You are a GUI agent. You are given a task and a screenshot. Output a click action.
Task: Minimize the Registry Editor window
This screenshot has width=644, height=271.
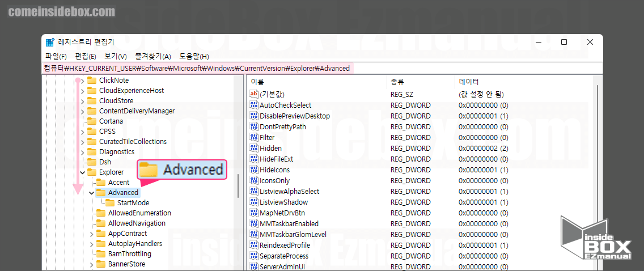tap(538, 43)
